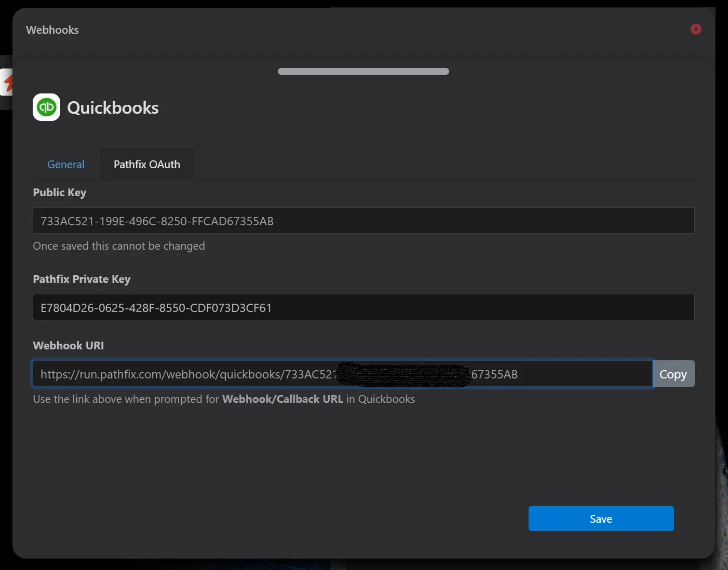Click the Webhook URI input field

click(342, 374)
